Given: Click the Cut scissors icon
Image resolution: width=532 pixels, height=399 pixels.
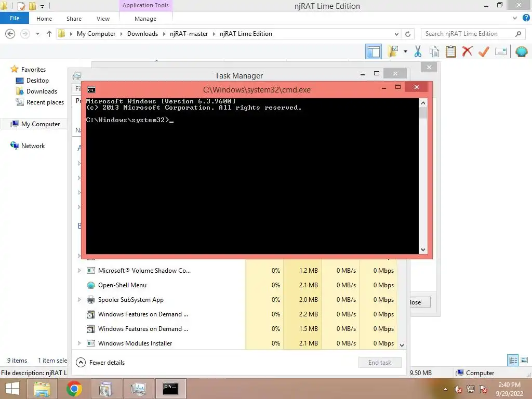Looking at the screenshot, I should 418,51.
